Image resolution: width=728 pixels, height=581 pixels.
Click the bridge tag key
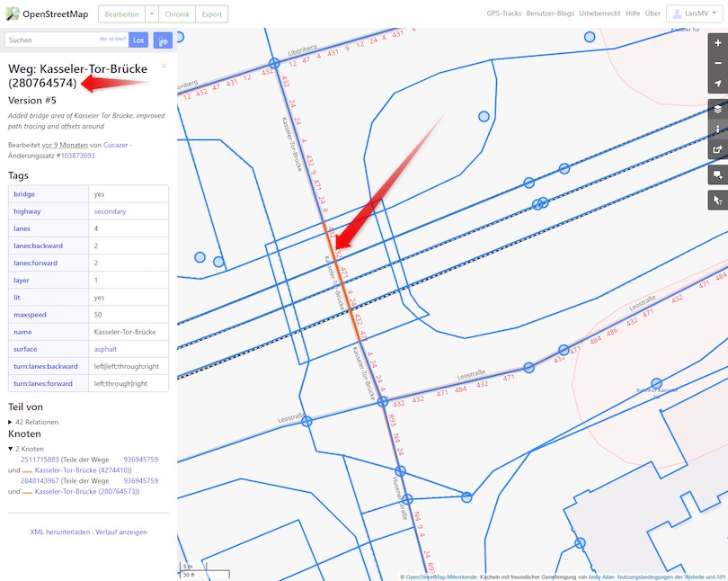[x=24, y=194]
